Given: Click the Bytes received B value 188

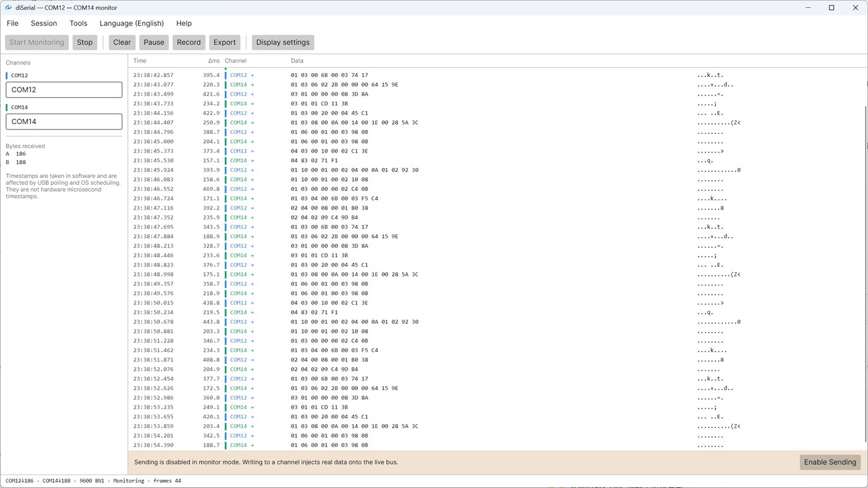Looking at the screenshot, I should [20, 162].
